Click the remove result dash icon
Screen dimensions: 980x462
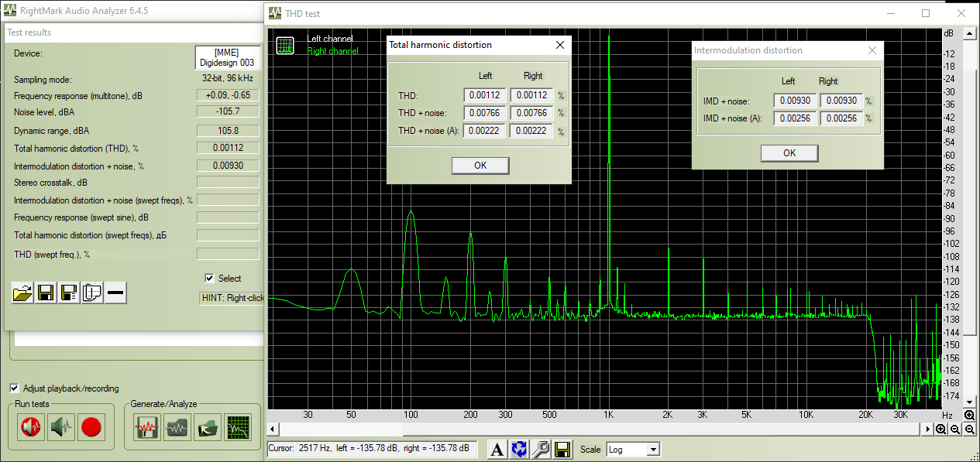[115, 293]
